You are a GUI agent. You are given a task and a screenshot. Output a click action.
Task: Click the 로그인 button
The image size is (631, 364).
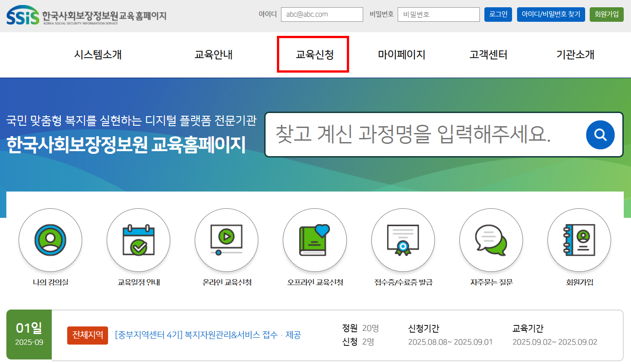(x=498, y=15)
